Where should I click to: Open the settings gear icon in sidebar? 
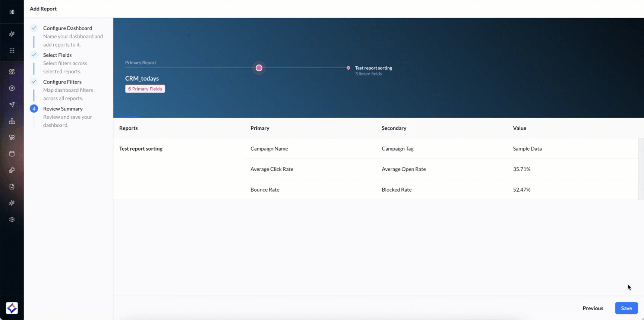tap(12, 220)
